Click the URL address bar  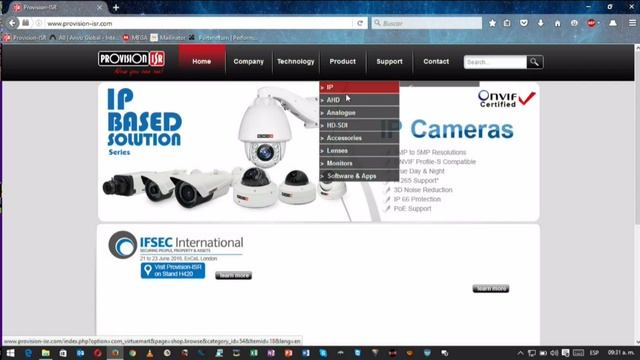click(x=198, y=23)
